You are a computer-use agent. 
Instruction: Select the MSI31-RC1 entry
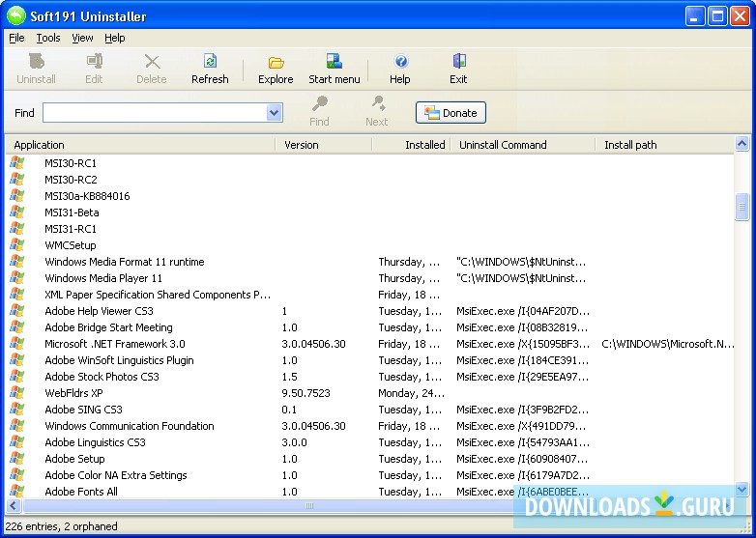coord(71,229)
